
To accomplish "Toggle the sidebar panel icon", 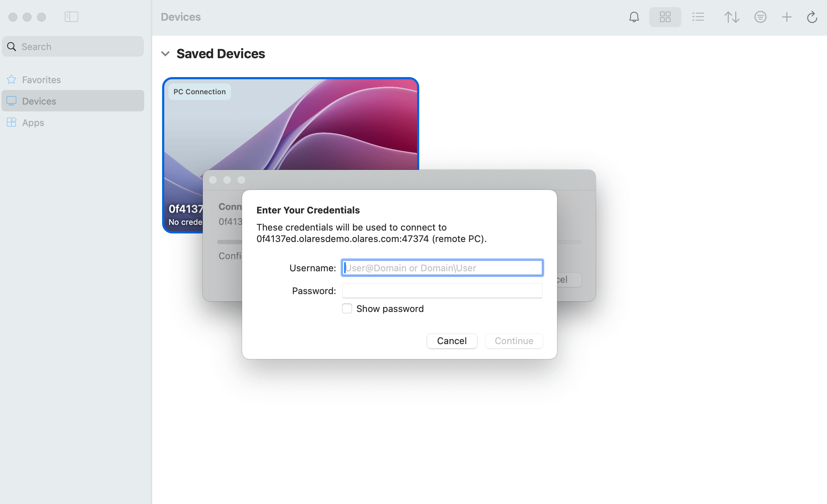I will [x=71, y=17].
